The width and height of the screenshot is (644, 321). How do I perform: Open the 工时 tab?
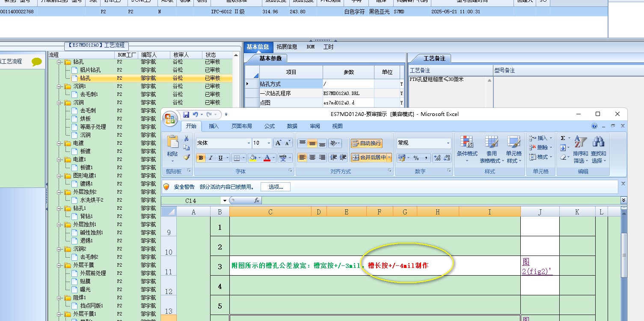click(329, 47)
